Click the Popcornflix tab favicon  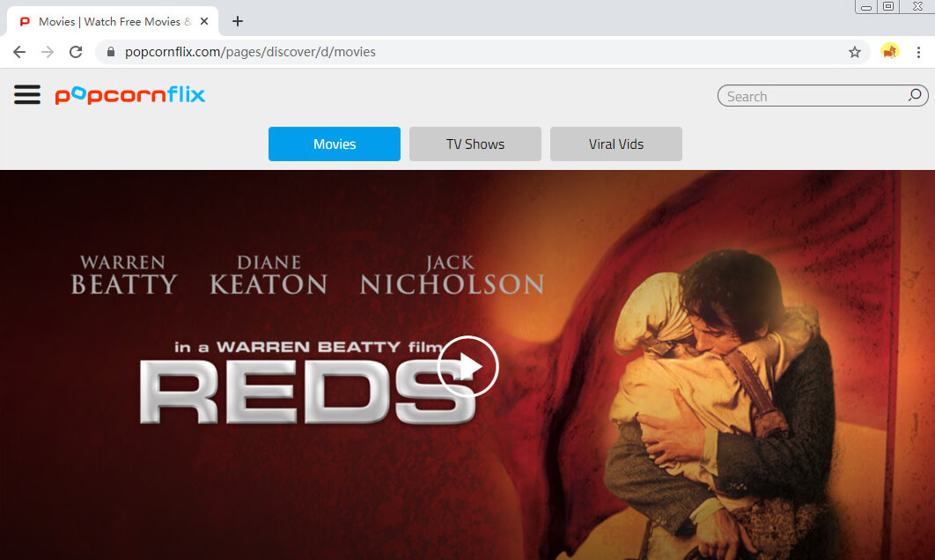coord(25,21)
